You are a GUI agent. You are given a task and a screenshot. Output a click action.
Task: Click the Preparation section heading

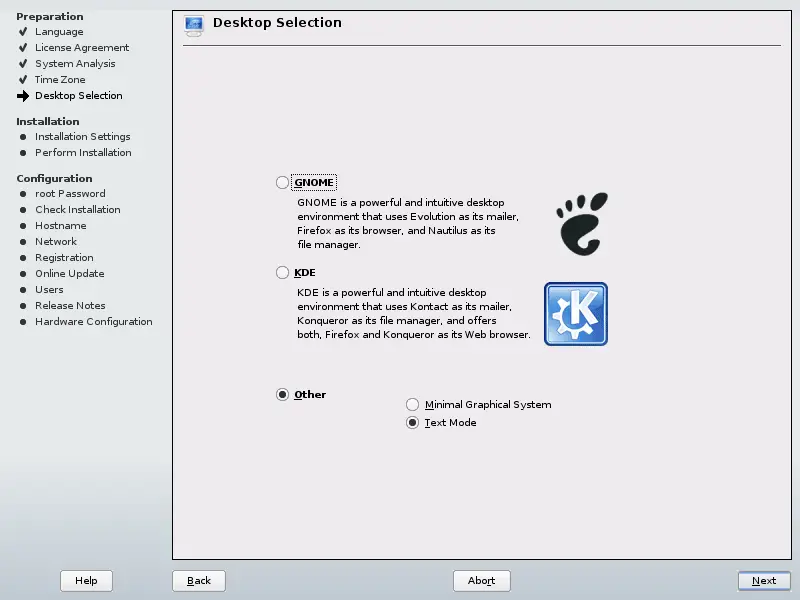[x=49, y=17]
